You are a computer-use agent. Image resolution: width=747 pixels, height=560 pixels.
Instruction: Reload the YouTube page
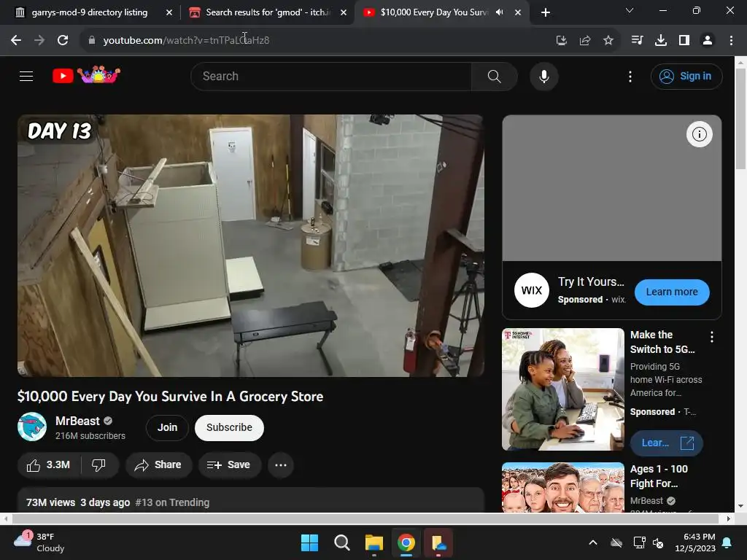click(63, 41)
